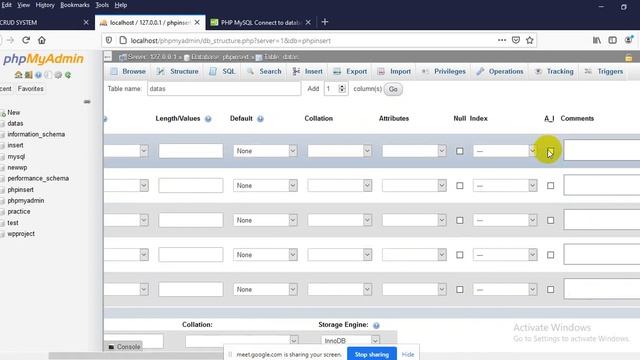This screenshot has width=640, height=360.
Task: Open Attributes dropdown in first row
Action: point(414,151)
